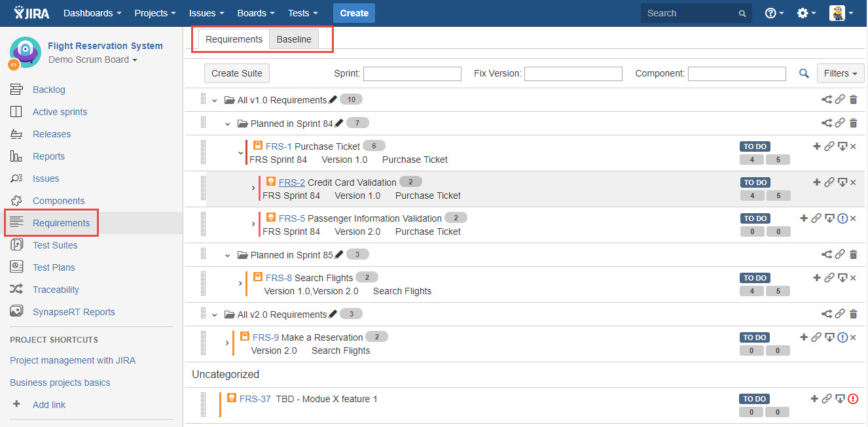Click blue warning icon on FRS-5 row
The image size is (868, 427).
click(842, 218)
